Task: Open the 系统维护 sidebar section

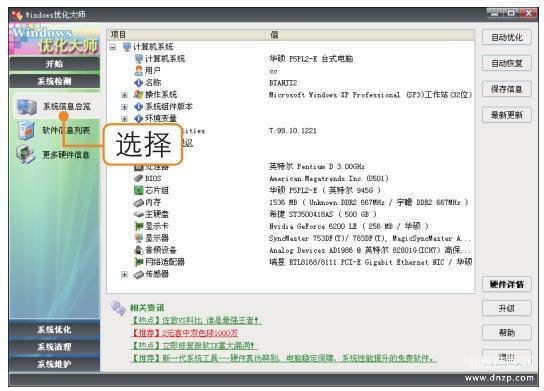Action: click(54, 364)
